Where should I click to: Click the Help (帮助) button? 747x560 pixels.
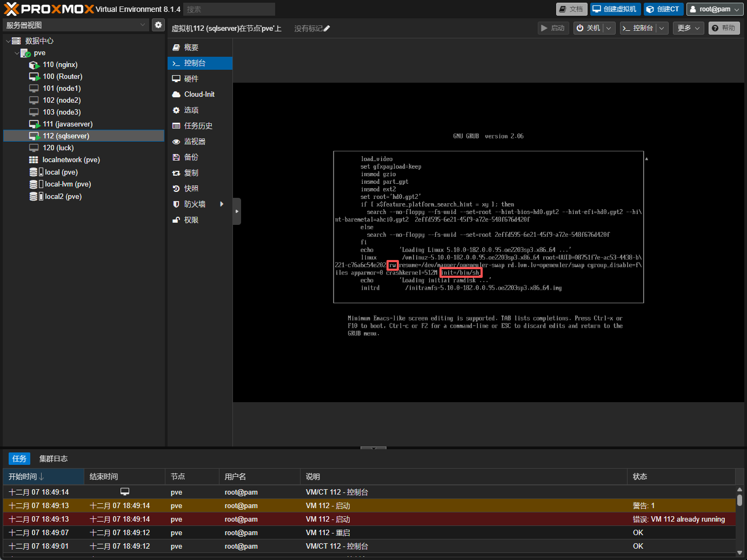[724, 28]
